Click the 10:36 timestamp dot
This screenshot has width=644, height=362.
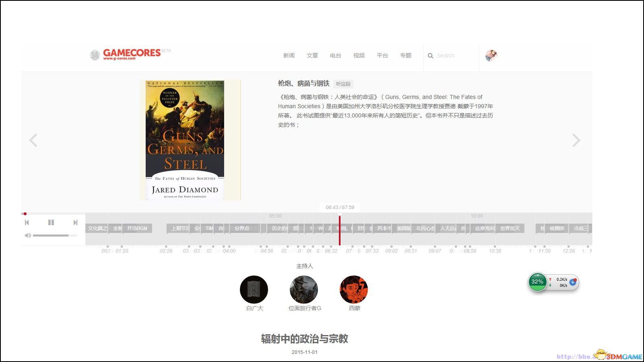tap(495, 246)
